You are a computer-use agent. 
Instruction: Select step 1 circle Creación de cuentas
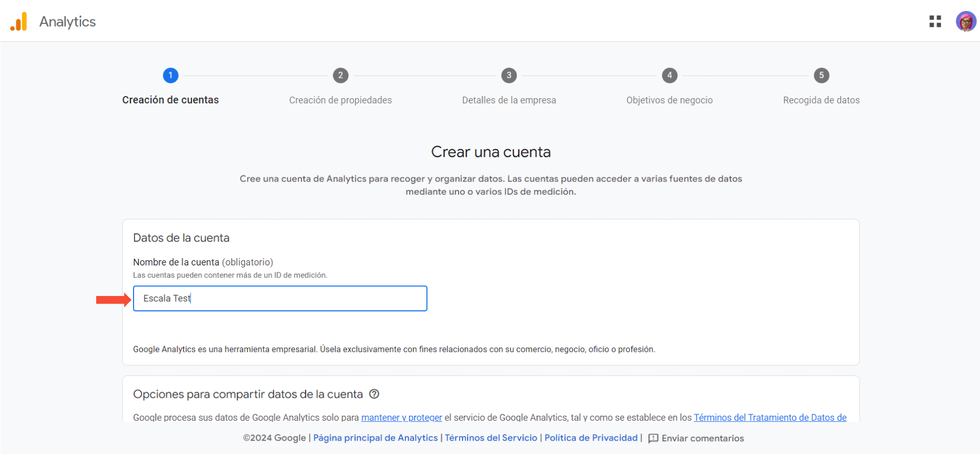pyautogui.click(x=170, y=76)
